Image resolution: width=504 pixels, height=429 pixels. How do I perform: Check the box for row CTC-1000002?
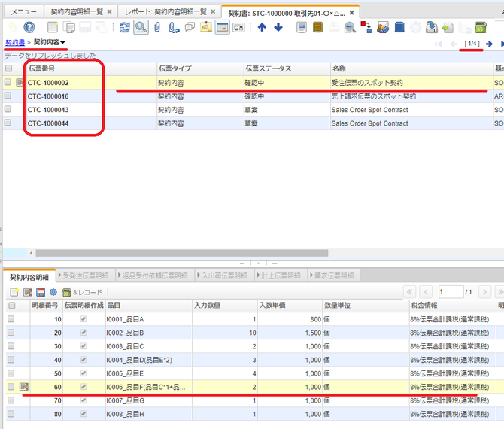click(8, 82)
